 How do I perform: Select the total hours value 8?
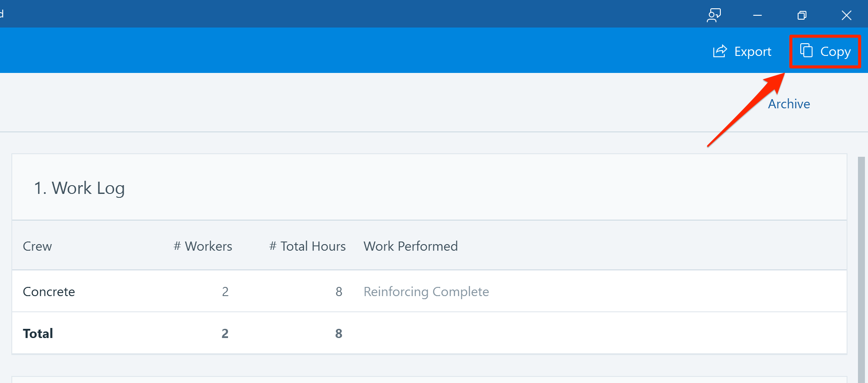(x=339, y=334)
